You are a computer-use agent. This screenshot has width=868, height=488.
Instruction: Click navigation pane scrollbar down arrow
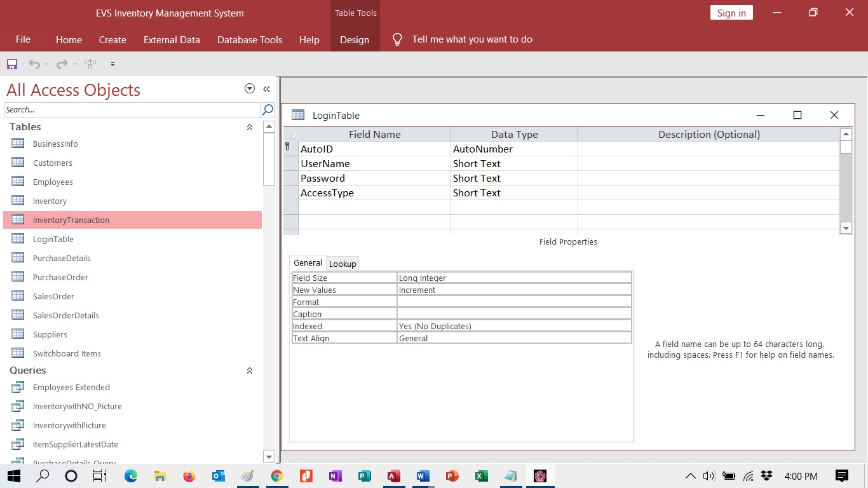tap(269, 457)
